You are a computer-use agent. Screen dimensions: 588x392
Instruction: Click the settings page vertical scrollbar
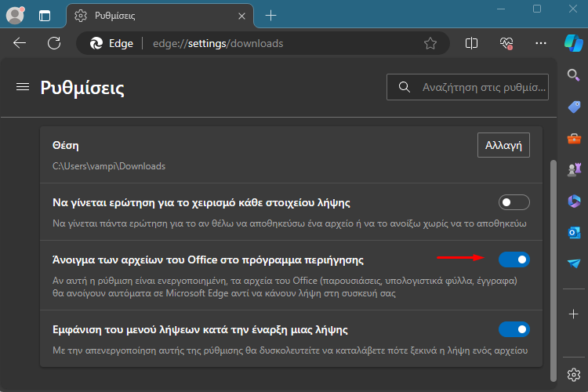[x=554, y=270]
